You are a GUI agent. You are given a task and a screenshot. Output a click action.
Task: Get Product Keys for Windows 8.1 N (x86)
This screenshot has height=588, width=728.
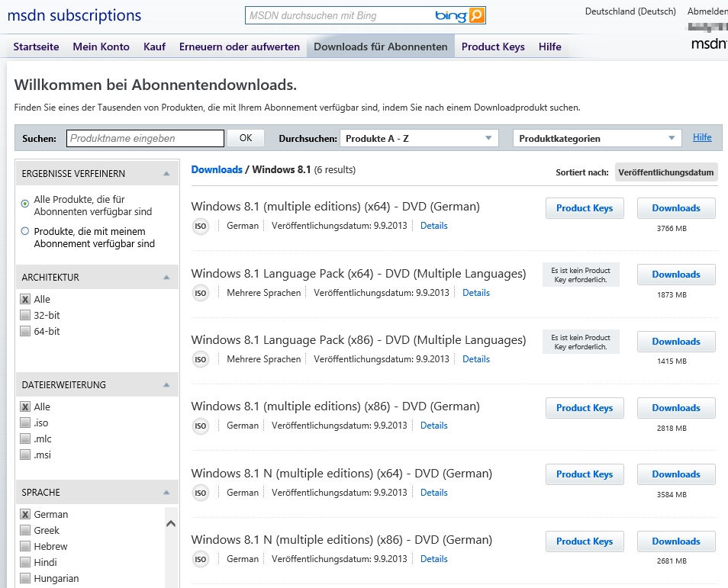(x=585, y=541)
